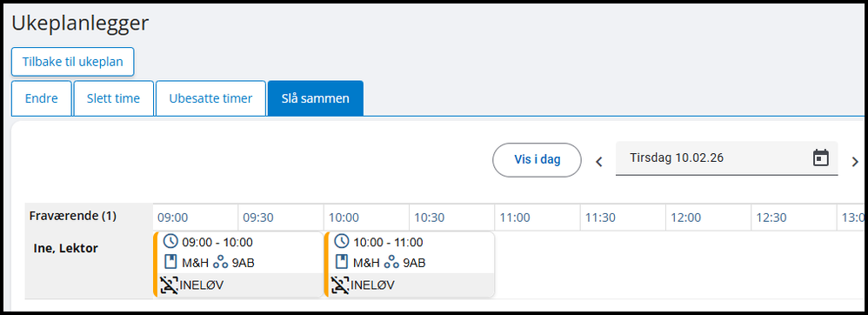Click the M&H subject book icon in first lesson
This screenshot has height=315, width=868.
[x=171, y=263]
